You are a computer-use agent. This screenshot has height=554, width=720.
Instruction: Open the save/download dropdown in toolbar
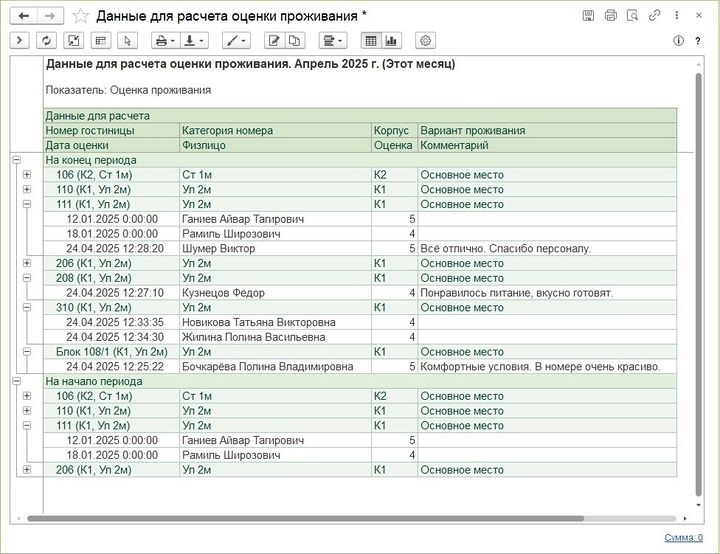coord(194,41)
